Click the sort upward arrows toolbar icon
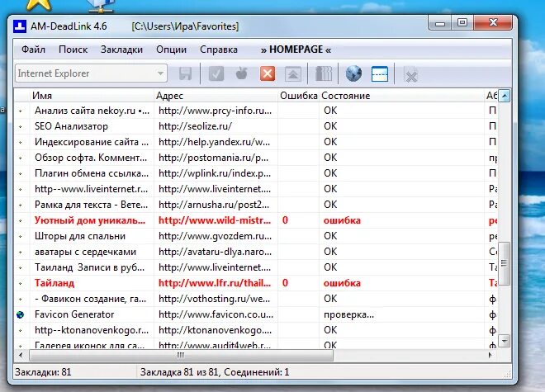 click(293, 73)
